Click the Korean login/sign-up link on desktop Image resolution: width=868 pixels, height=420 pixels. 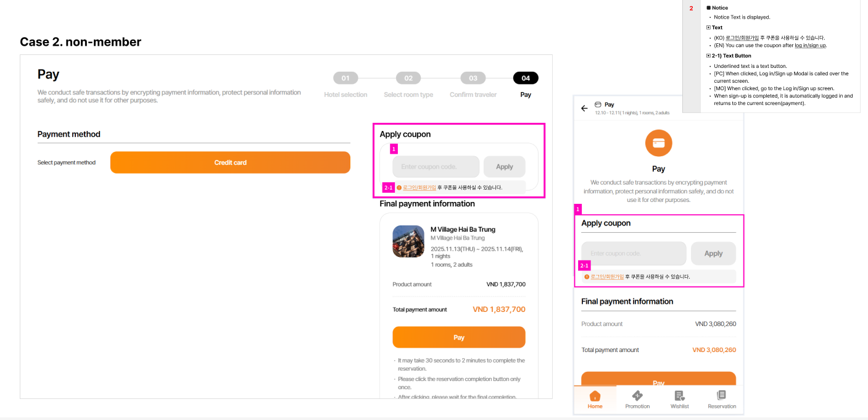[x=420, y=187]
